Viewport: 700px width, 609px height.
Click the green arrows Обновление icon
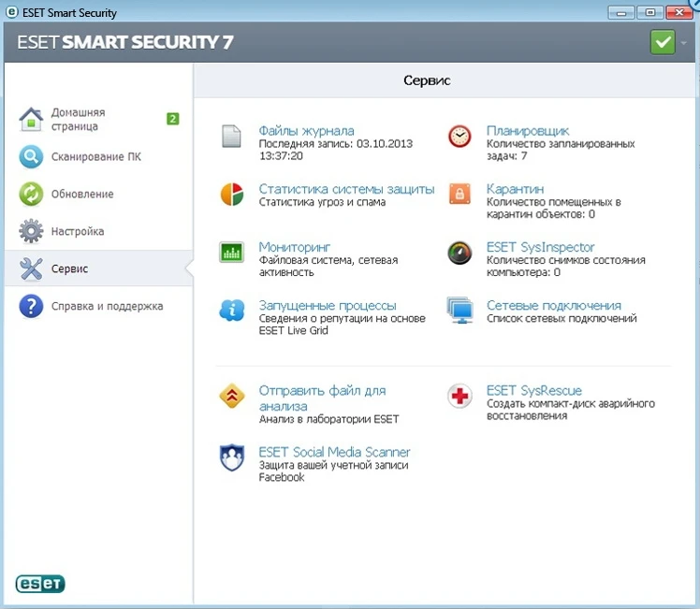pos(31,194)
